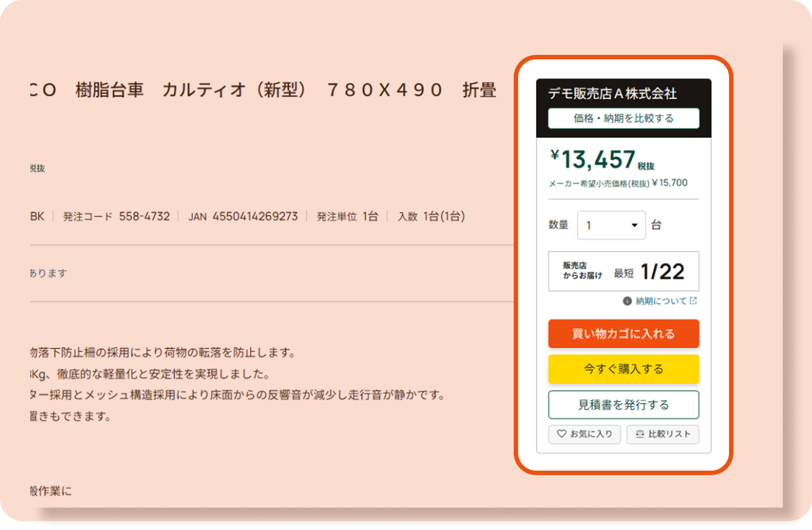This screenshot has height=530, width=812.
Task: Click the 見積書を発行する quote button
Action: tap(624, 405)
